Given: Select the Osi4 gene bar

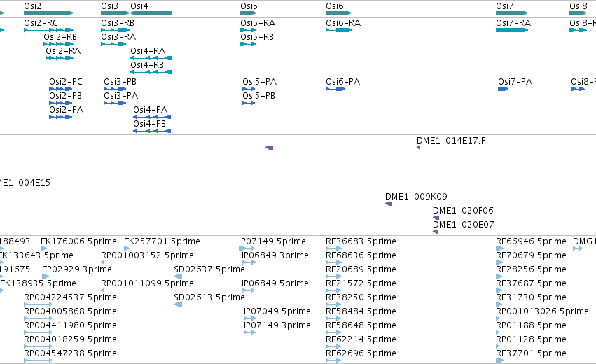Looking at the screenshot, I should pos(151,13).
